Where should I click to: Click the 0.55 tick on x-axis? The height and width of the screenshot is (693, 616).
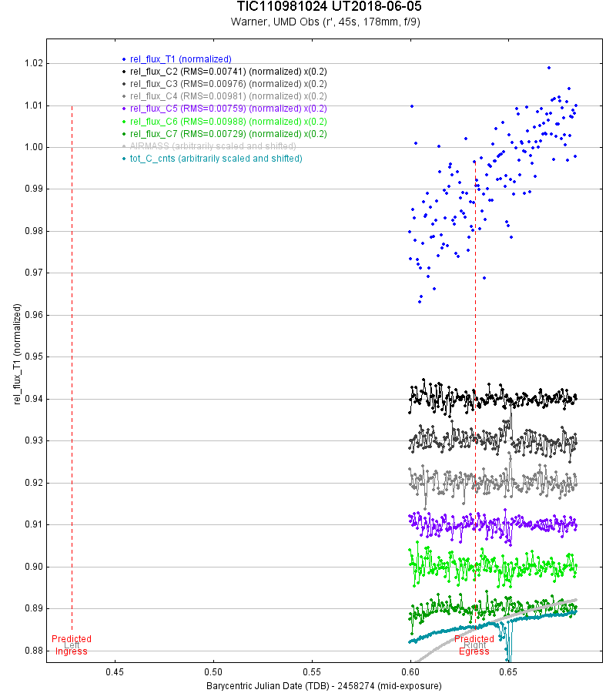click(312, 671)
